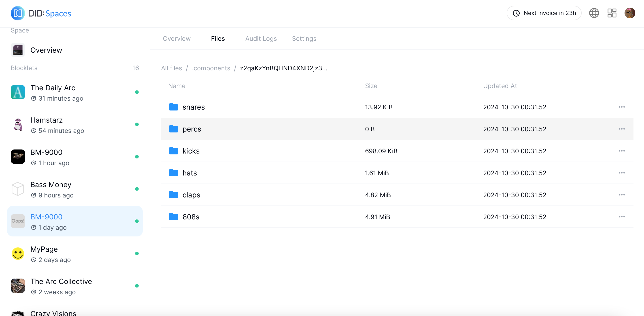Click the user avatar in header

point(629,13)
